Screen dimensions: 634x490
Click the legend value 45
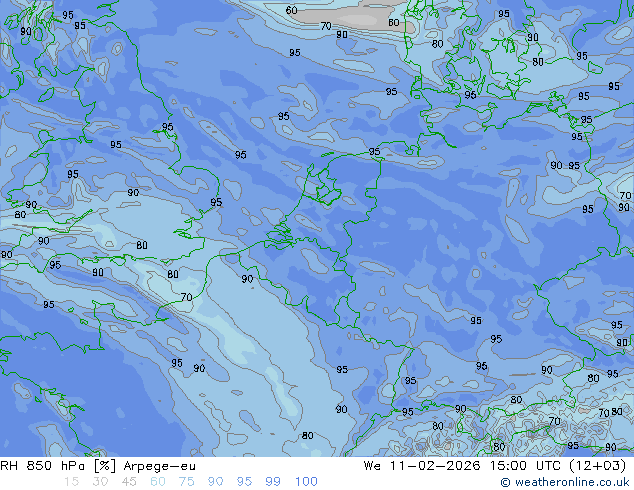pyautogui.click(x=129, y=482)
